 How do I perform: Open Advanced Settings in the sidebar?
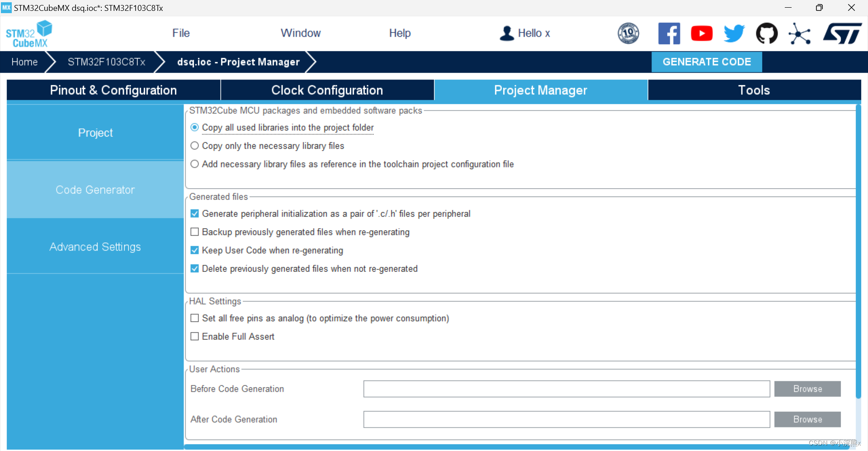point(95,247)
